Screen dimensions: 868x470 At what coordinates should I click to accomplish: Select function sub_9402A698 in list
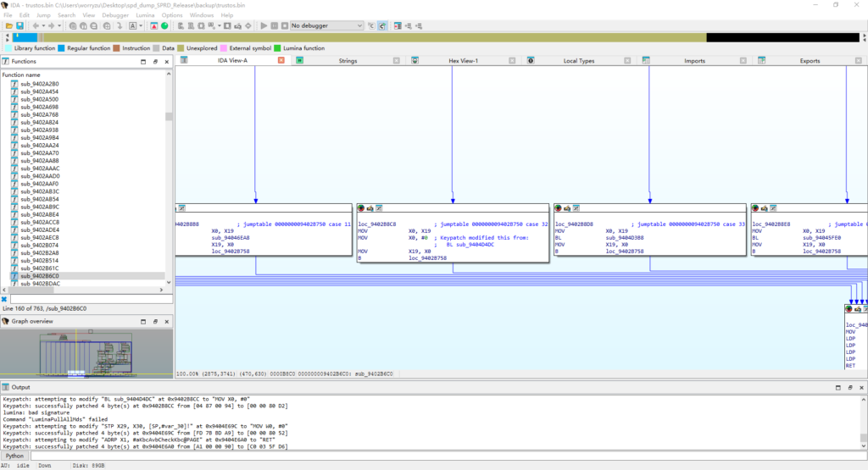40,108
